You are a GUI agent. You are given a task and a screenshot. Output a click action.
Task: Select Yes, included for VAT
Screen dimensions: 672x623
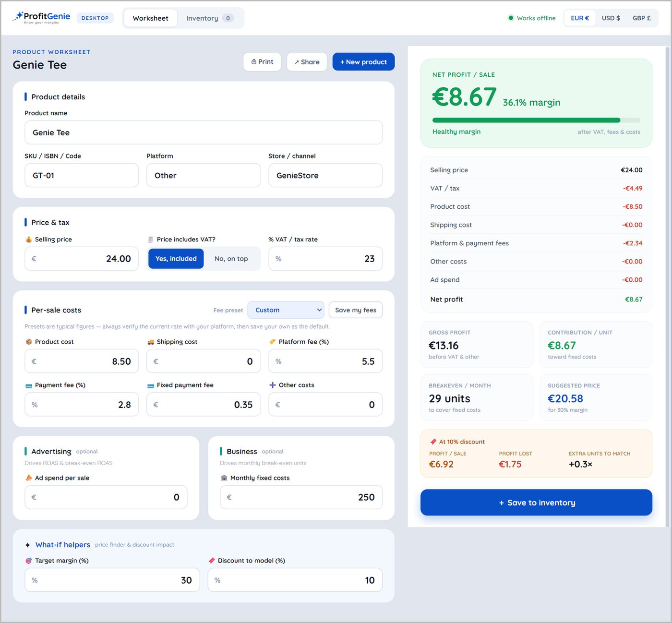click(x=176, y=259)
